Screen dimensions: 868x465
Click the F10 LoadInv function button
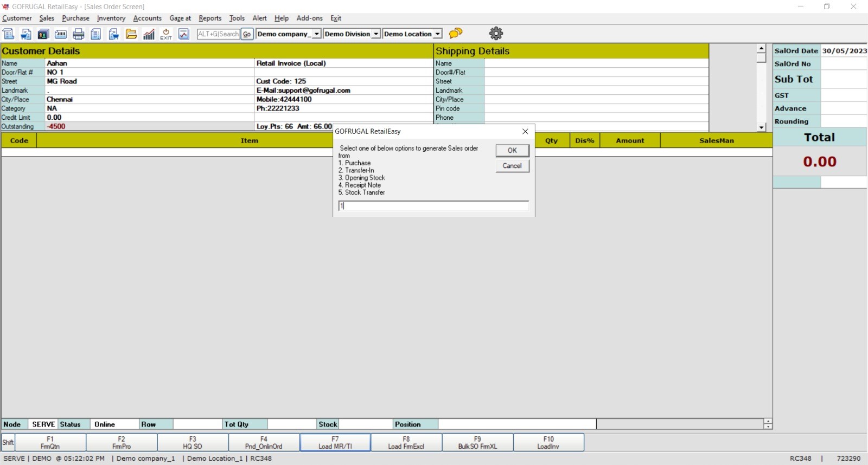(x=548, y=442)
